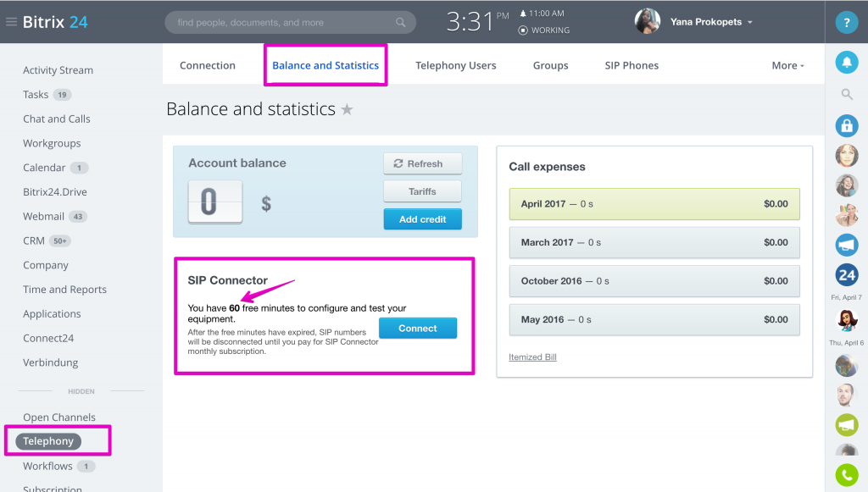Screen dimensions: 868x492
Task: Open Activity Stream in left menu
Action: [58, 70]
